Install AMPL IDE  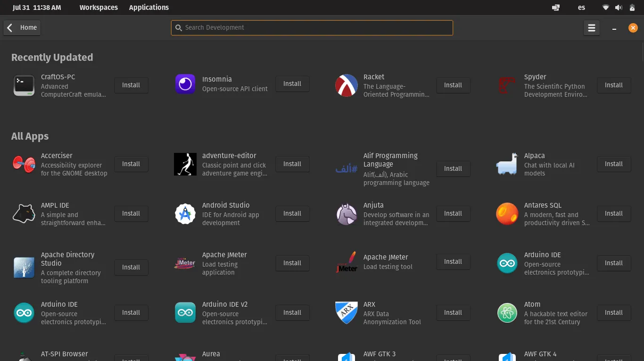[x=131, y=214]
